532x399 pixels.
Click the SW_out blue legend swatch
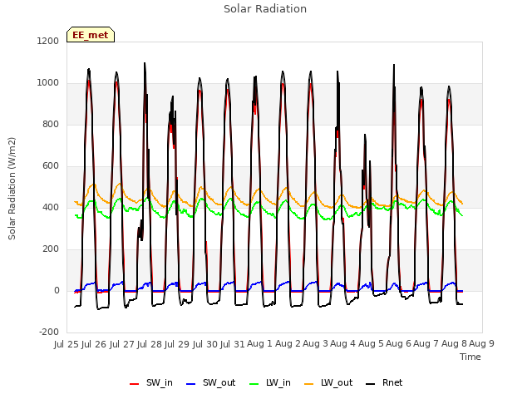click(x=191, y=384)
